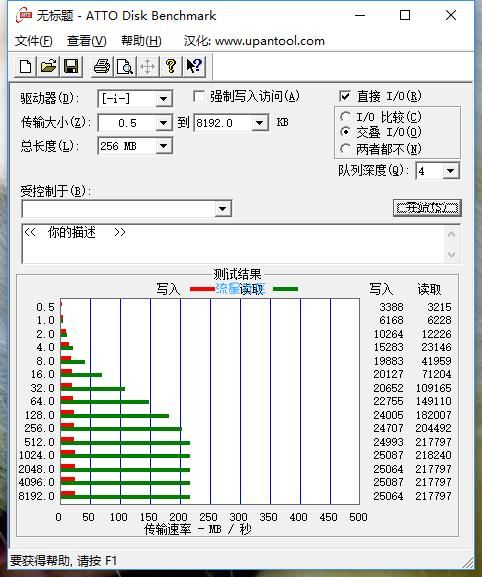Close the ATTO Disk Benchmark window
This screenshot has height=577, width=482.
pyautogui.click(x=451, y=15)
